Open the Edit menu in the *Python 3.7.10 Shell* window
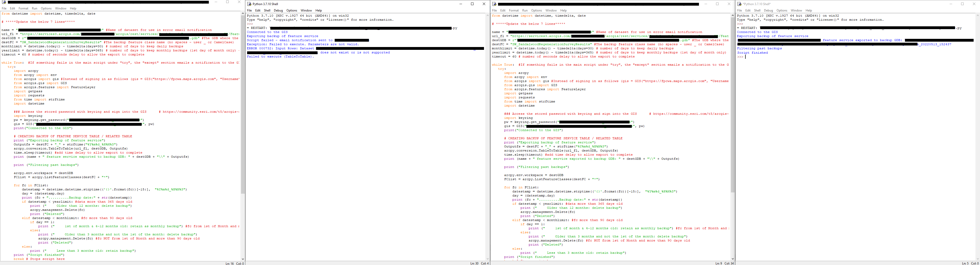980x265 pixels. coord(748,11)
